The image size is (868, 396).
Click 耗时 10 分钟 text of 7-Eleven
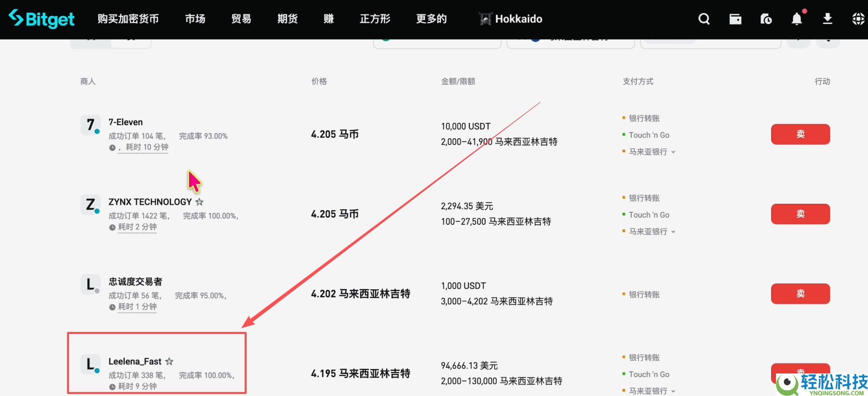point(147,147)
